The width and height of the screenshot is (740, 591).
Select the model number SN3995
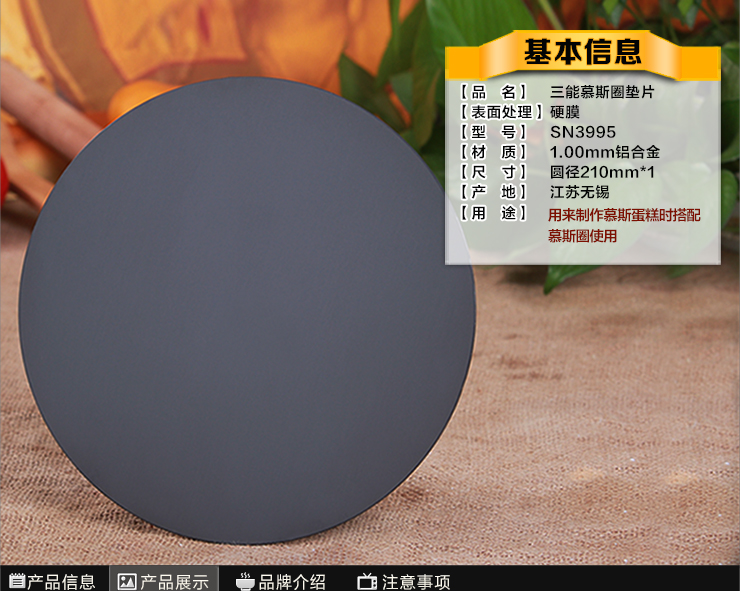583,132
